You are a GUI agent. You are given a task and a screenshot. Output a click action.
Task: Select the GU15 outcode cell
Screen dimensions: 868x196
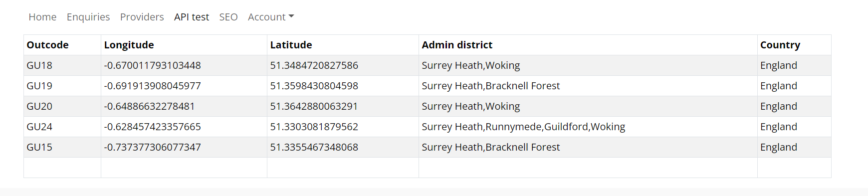62,147
